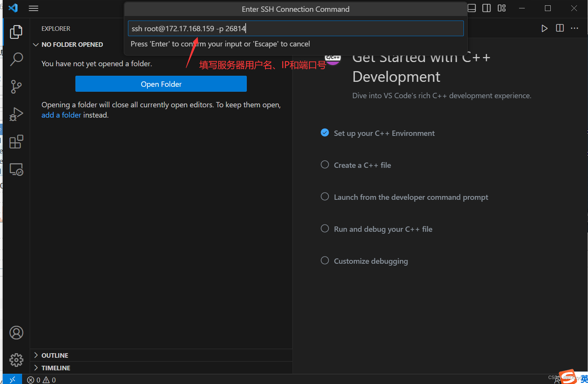Viewport: 588px width, 384px height.
Task: Toggle the secondary side bar layout icon
Action: [486, 8]
